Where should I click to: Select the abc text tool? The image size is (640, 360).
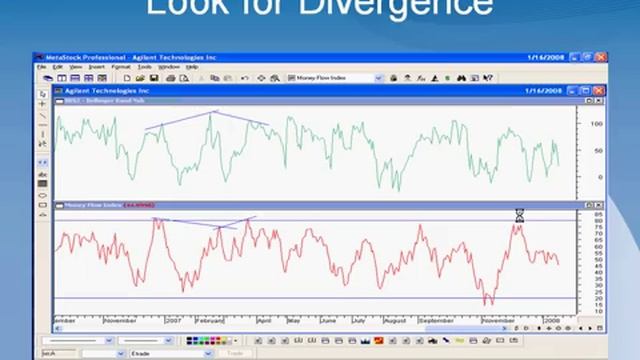point(42,175)
